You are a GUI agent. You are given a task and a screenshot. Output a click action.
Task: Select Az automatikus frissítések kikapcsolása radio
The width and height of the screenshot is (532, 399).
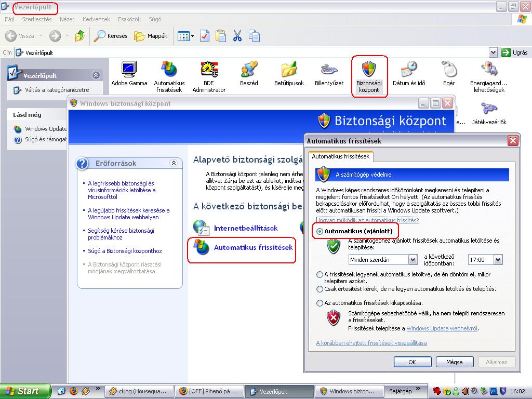320,303
